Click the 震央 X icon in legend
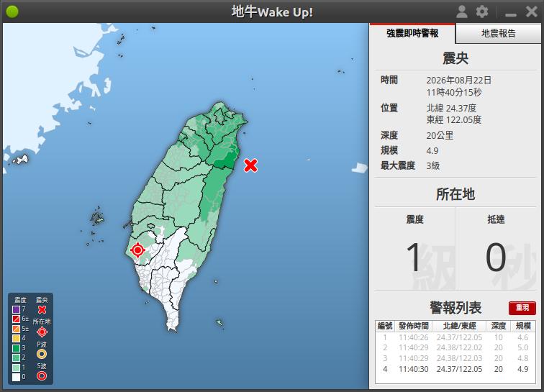 [x=42, y=309]
